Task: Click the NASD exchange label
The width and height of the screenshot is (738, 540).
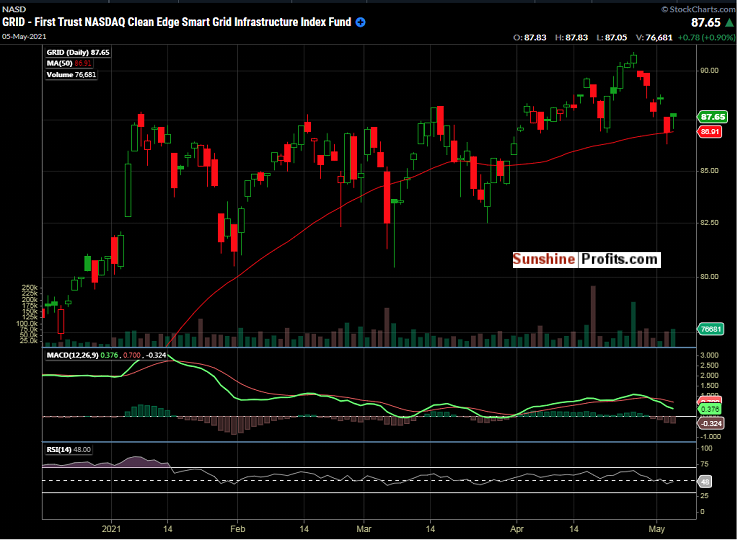Action: coord(14,9)
